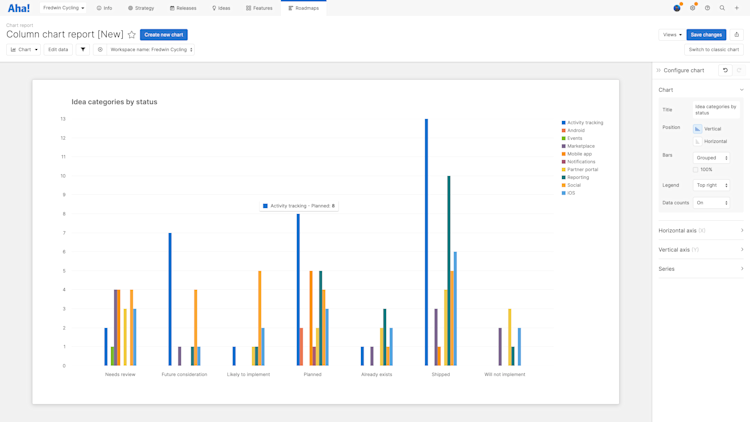
Task: Open the settings gear in top bar
Action: tap(692, 8)
